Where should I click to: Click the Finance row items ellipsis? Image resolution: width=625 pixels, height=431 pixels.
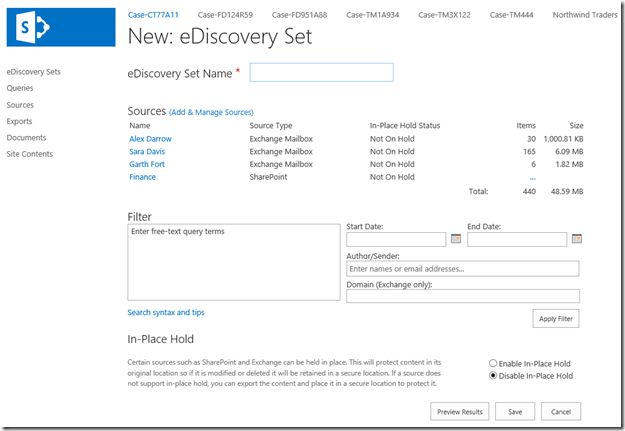[533, 178]
